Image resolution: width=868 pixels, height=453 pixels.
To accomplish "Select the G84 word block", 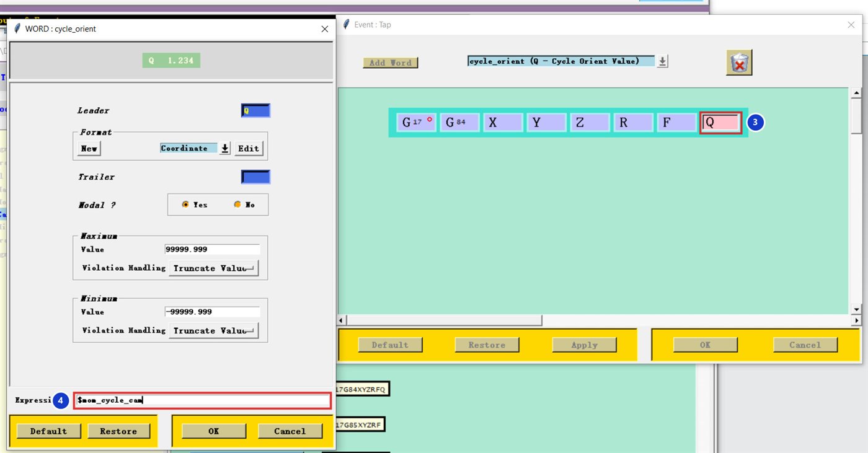I will pyautogui.click(x=459, y=123).
